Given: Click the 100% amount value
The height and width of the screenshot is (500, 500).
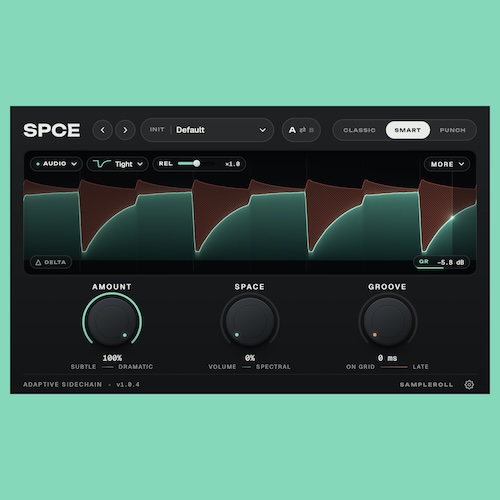Looking at the screenshot, I should (x=112, y=358).
